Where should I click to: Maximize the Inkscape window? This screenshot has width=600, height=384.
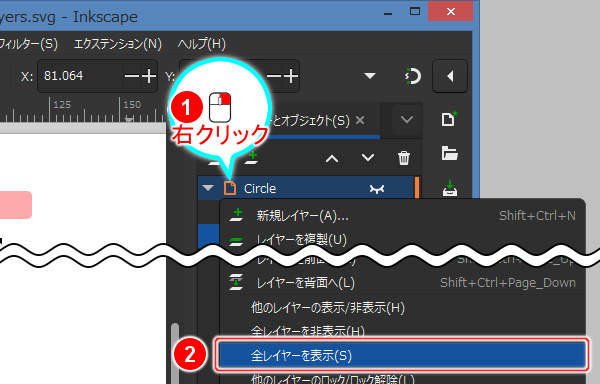click(415, 11)
